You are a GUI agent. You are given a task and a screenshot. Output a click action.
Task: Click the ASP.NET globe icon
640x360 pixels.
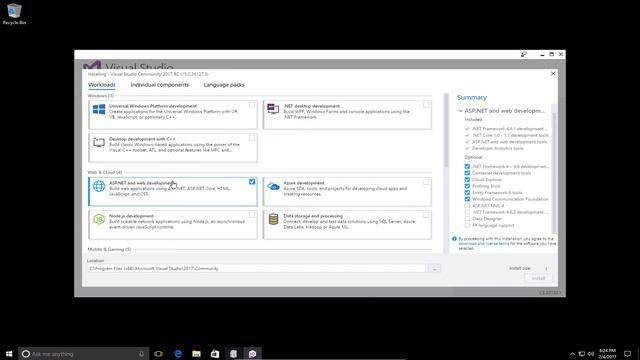[99, 186]
